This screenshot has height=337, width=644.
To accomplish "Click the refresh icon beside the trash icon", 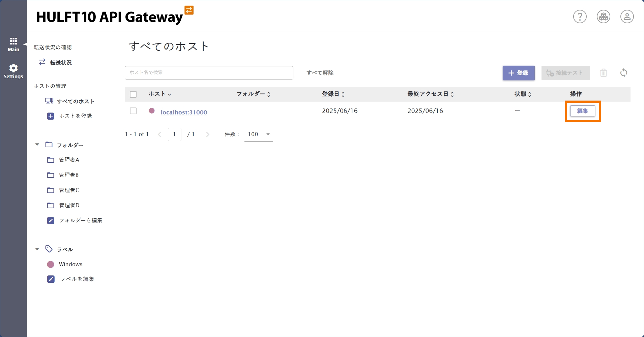I will click(x=624, y=73).
